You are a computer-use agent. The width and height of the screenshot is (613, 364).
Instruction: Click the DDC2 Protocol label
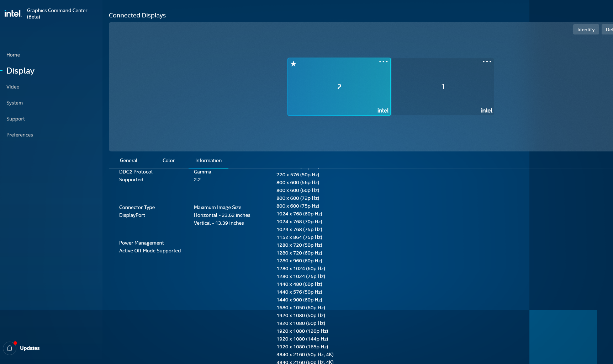(136, 172)
